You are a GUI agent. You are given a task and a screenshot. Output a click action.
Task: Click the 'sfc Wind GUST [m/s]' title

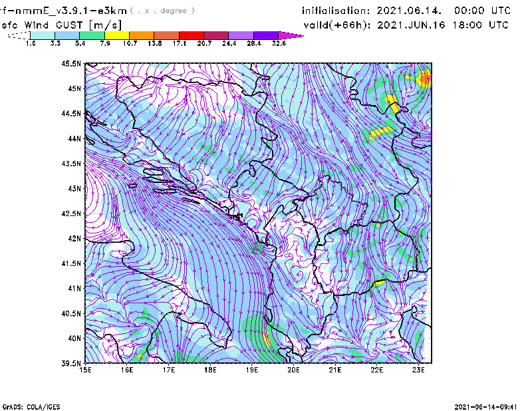click(x=61, y=25)
